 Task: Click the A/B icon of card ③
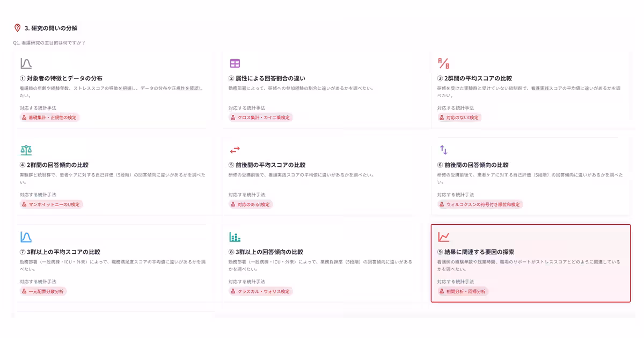click(443, 63)
